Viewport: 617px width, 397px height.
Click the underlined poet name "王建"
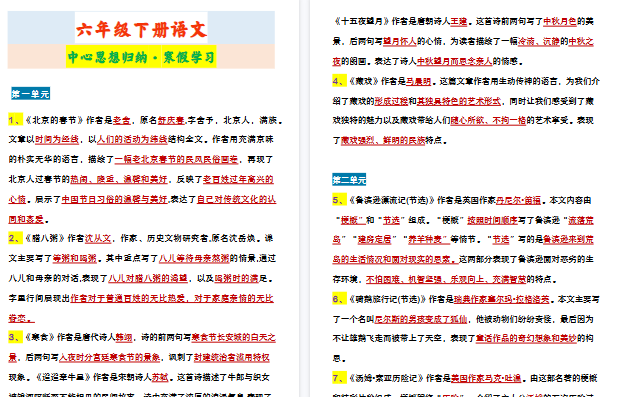458,21
